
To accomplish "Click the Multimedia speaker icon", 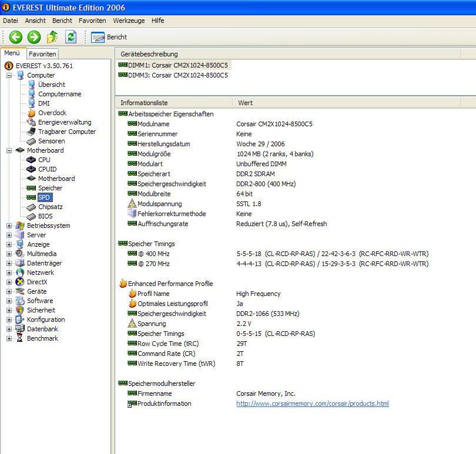I will tap(20, 254).
